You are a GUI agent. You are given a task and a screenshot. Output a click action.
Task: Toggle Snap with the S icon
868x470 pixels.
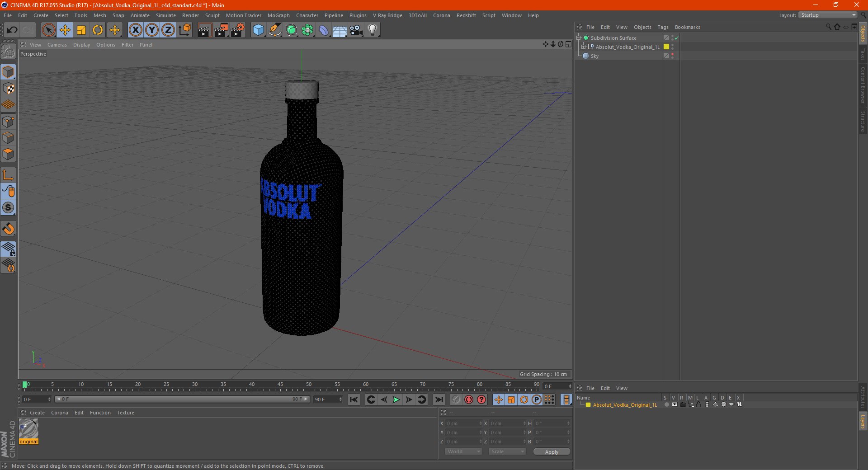(8, 207)
